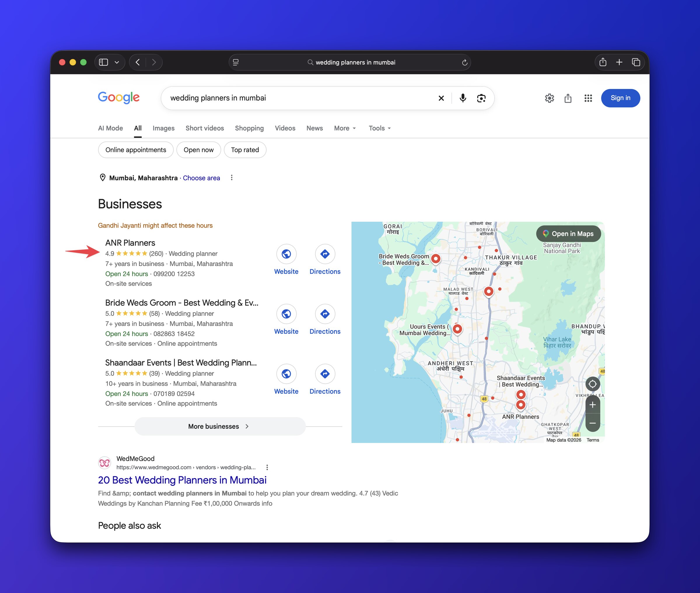
Task: Open Google quick settings gear icon
Action: tap(549, 98)
